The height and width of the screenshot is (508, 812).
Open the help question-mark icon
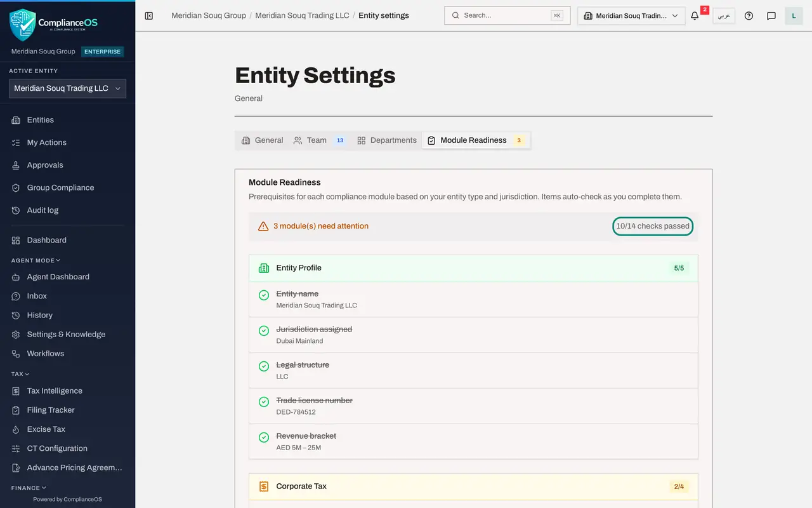point(749,16)
